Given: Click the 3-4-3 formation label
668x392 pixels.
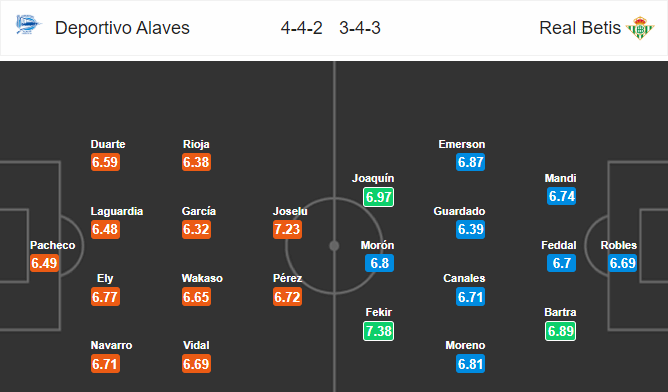Looking at the screenshot, I should [x=360, y=28].
